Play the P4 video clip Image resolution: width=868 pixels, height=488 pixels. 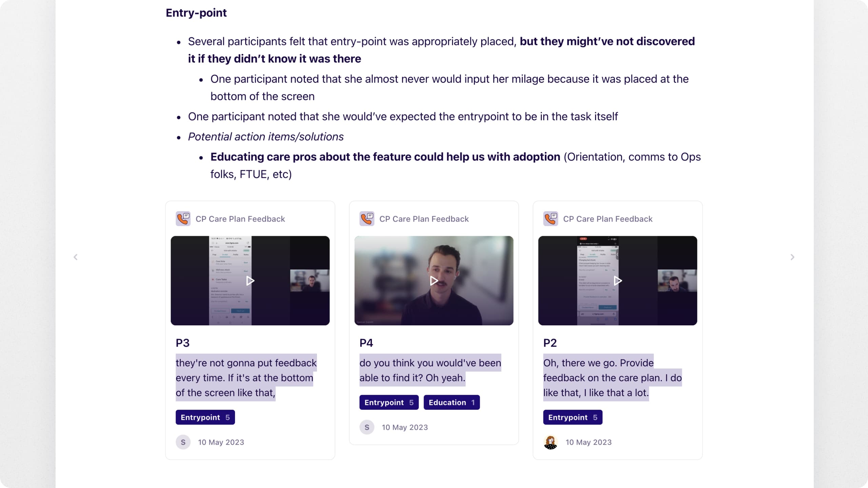tap(434, 281)
